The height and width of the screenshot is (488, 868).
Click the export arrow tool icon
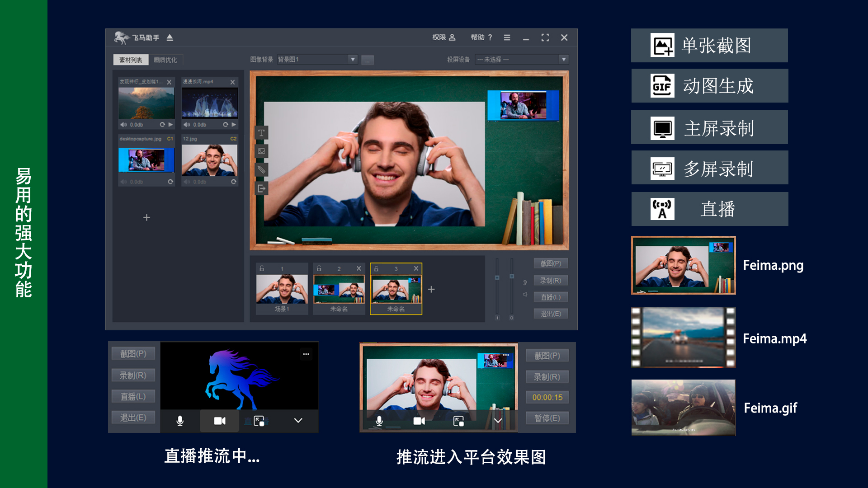[261, 188]
